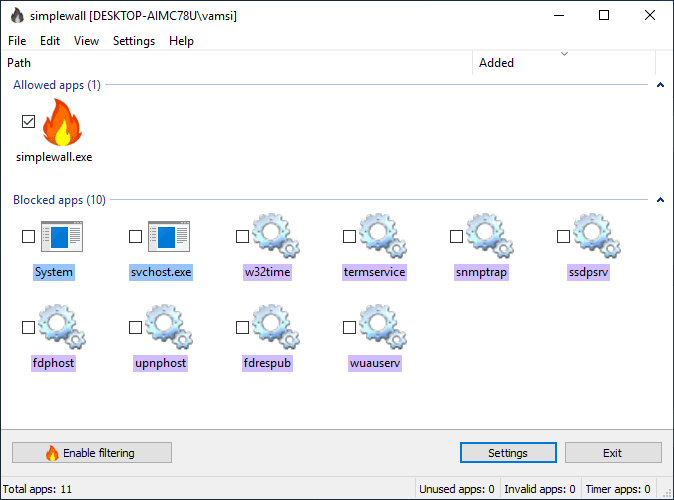This screenshot has height=500, width=674.
Task: Allow upnphost via its checkbox
Action: (135, 328)
